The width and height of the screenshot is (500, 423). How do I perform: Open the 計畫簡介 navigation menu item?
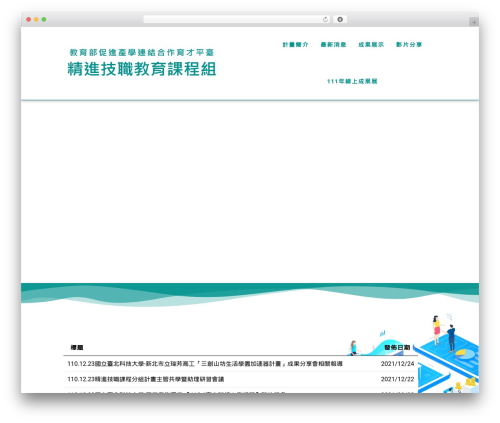coord(295,45)
